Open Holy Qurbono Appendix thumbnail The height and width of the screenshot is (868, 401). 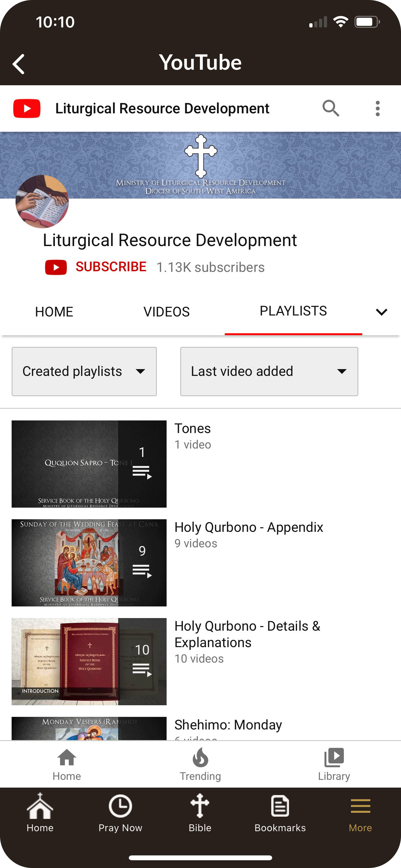tap(89, 563)
